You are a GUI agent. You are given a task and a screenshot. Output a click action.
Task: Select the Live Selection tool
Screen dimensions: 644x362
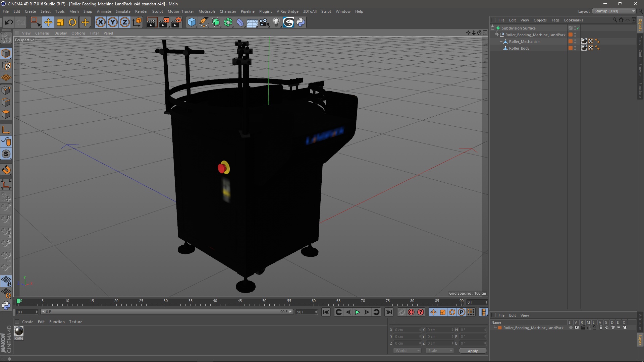click(x=36, y=22)
